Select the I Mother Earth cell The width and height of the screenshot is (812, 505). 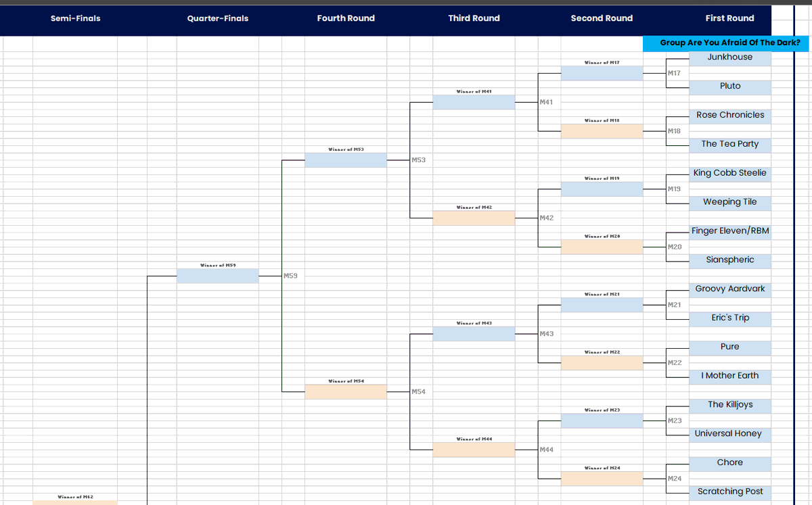(x=729, y=377)
